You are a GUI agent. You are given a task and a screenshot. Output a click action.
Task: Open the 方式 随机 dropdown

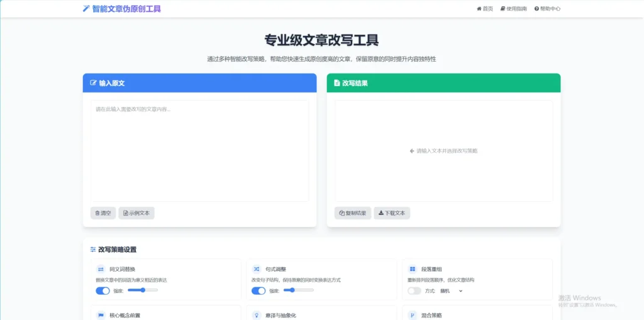[451, 291]
